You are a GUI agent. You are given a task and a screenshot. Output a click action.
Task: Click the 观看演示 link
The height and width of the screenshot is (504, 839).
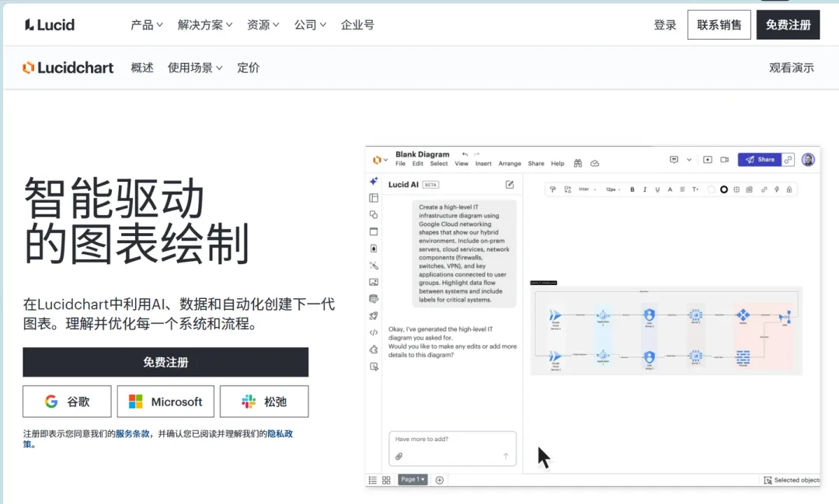click(792, 68)
